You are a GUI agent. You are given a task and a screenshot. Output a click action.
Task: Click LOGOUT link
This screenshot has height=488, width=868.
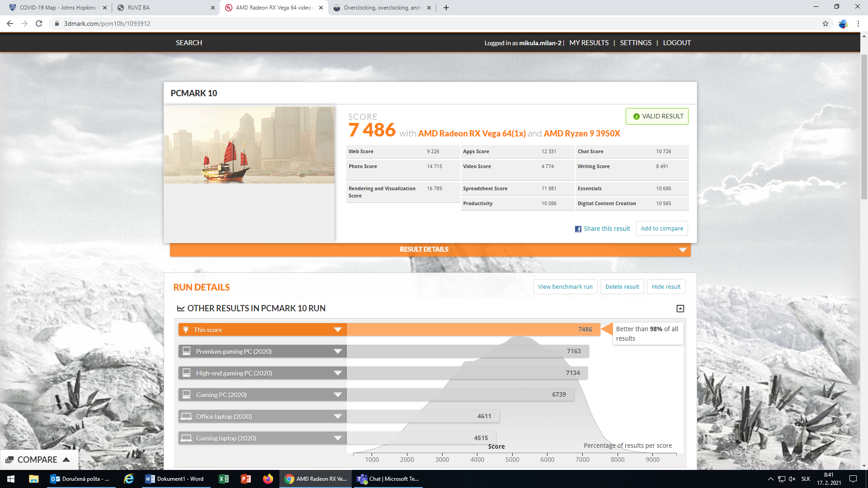677,42
